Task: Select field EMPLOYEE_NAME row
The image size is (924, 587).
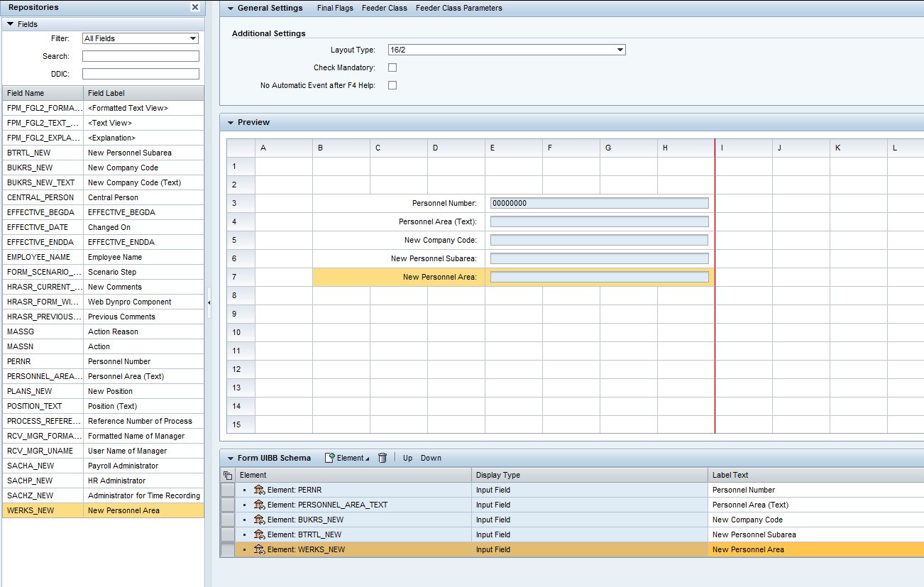Action: (103, 257)
